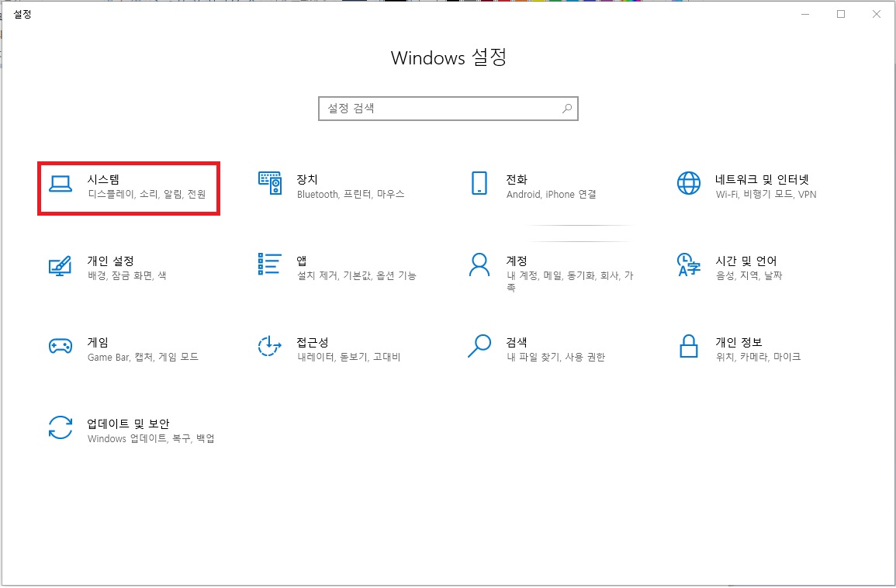Click 'Wi-Fi, 비행기 모드, VPN' description

[x=766, y=194]
